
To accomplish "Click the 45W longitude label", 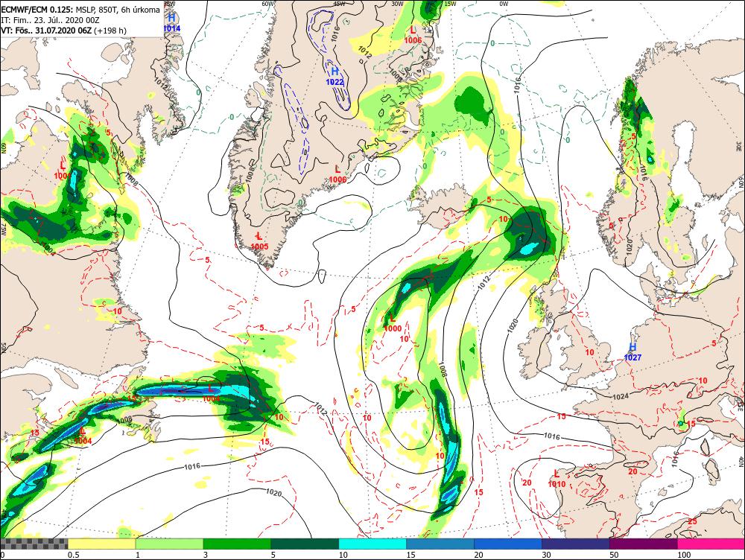I will (x=339, y=4).
